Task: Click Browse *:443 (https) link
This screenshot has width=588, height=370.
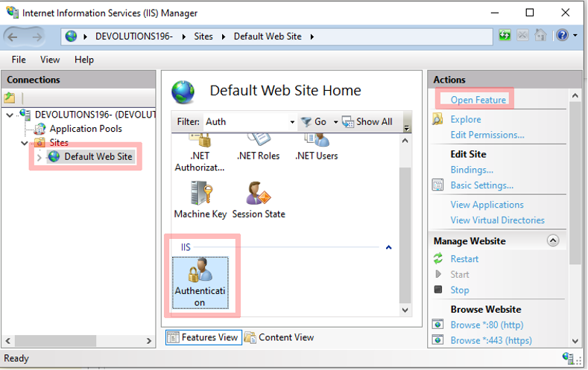Action: pyautogui.click(x=491, y=340)
